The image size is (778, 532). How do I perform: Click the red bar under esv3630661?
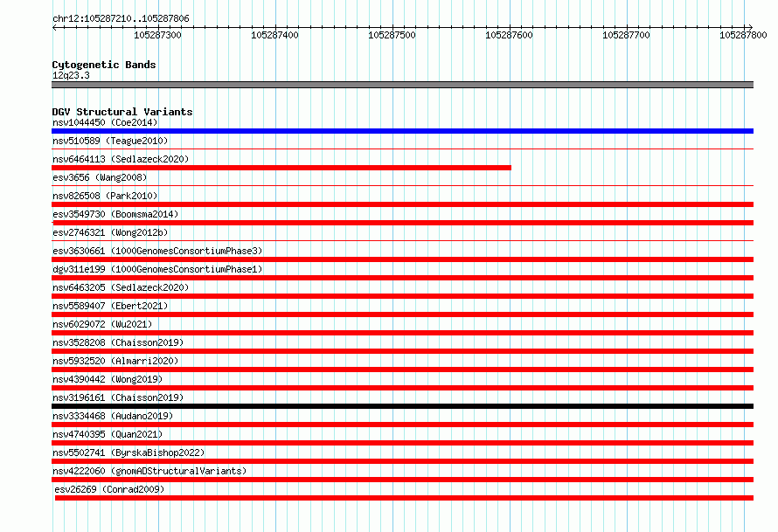tap(402, 259)
